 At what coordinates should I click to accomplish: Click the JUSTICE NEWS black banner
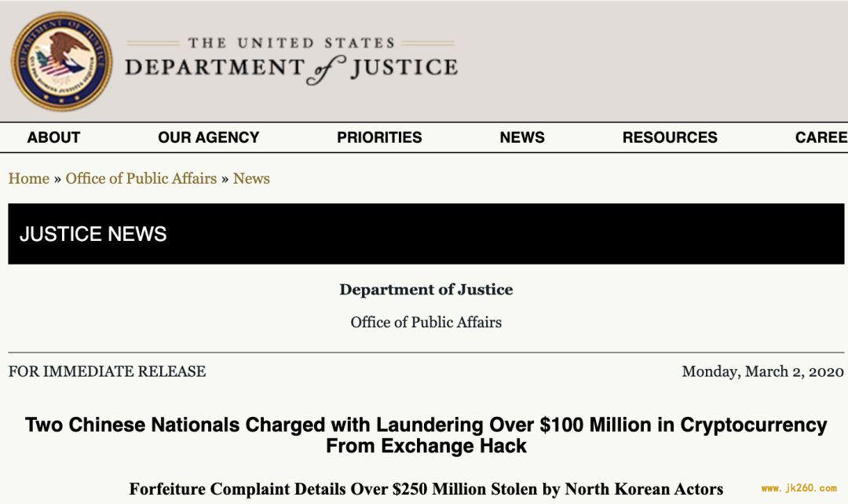pyautogui.click(x=426, y=234)
